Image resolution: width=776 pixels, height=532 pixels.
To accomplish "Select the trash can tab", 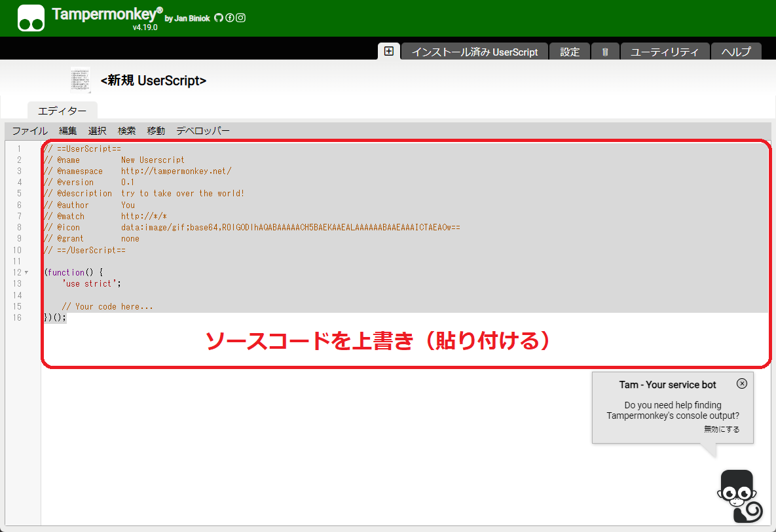I will point(605,51).
